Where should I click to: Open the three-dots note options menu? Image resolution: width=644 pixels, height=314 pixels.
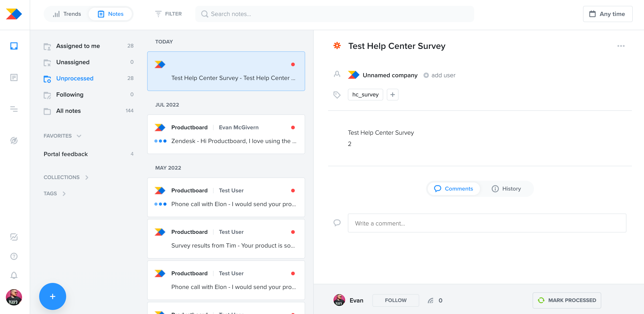coord(621,46)
